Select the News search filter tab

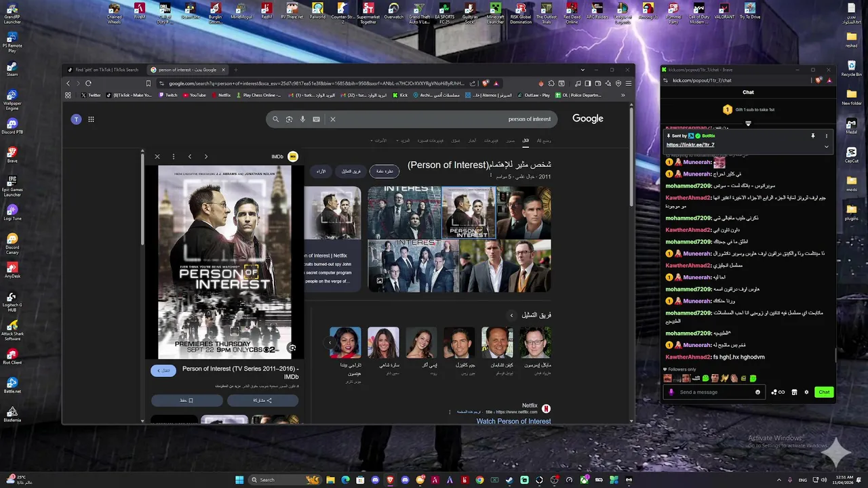[x=472, y=140]
